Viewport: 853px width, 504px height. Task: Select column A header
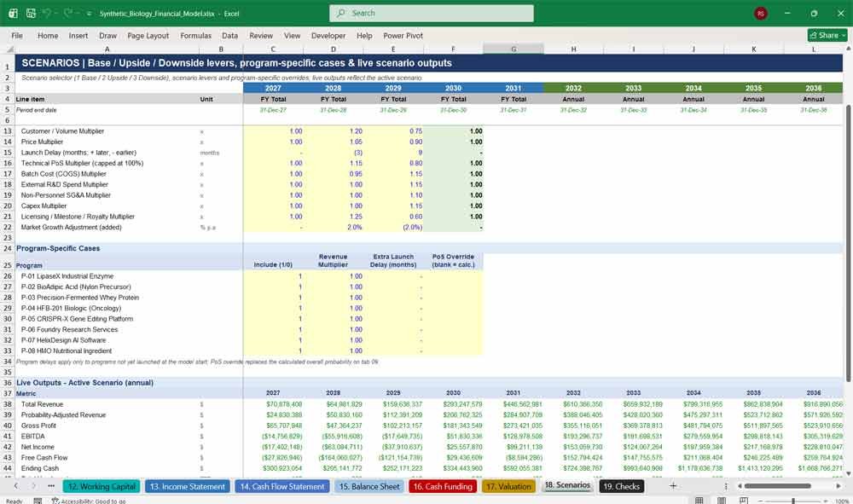coord(107,49)
